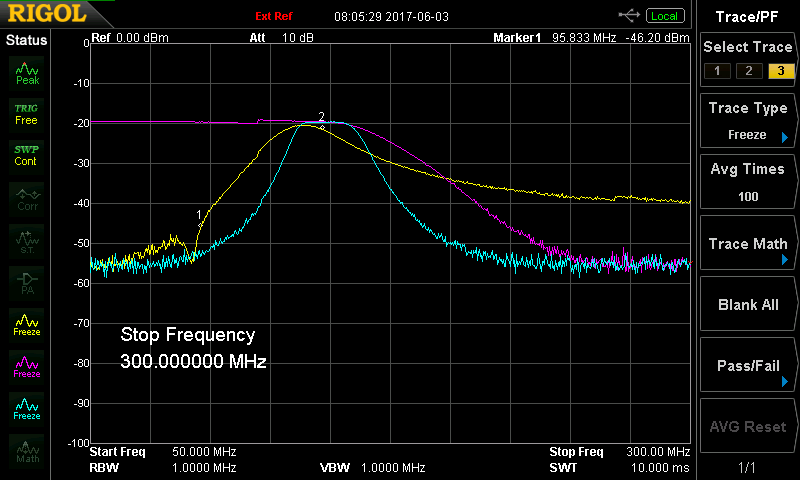Screen dimensions: 800x480
Task: Click the 1/1 page indicator
Action: pos(747,467)
